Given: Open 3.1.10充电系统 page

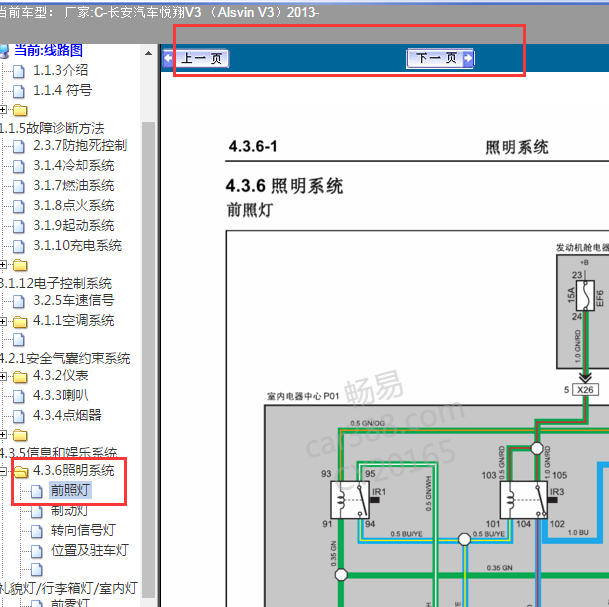Looking at the screenshot, I should click(x=77, y=245).
